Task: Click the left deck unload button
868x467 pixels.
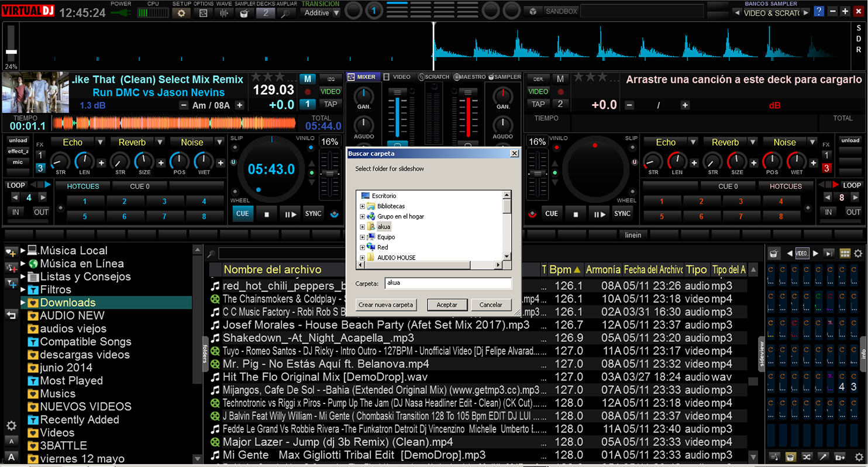Action: click(18, 140)
